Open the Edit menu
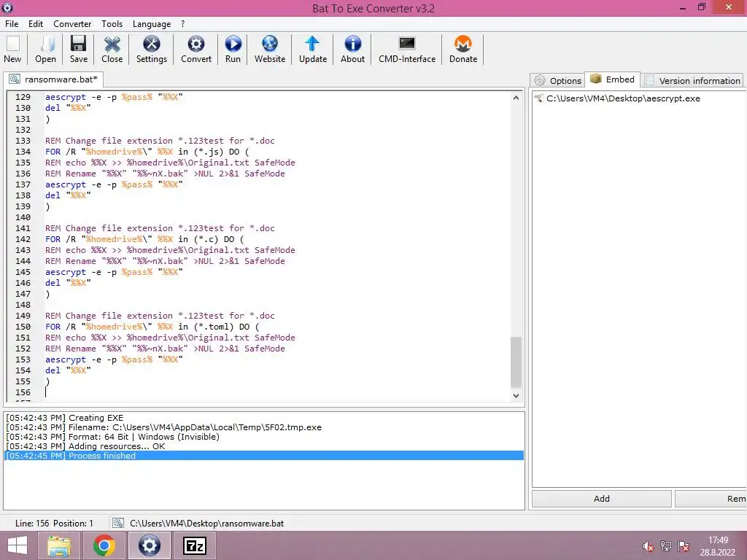 pyautogui.click(x=35, y=24)
